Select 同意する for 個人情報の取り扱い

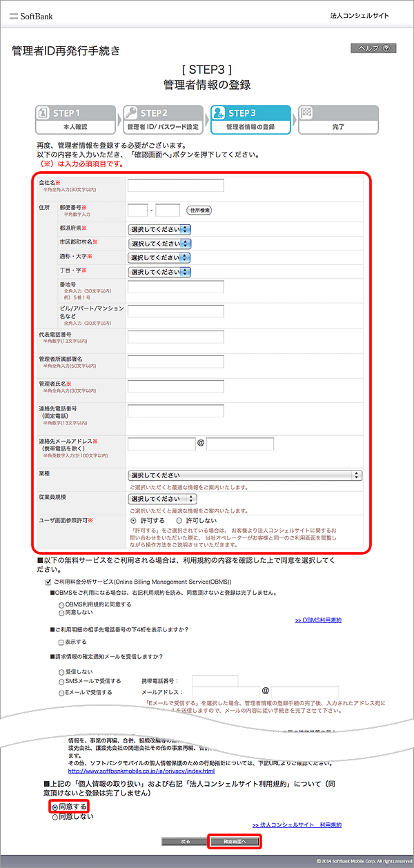pyautogui.click(x=55, y=807)
